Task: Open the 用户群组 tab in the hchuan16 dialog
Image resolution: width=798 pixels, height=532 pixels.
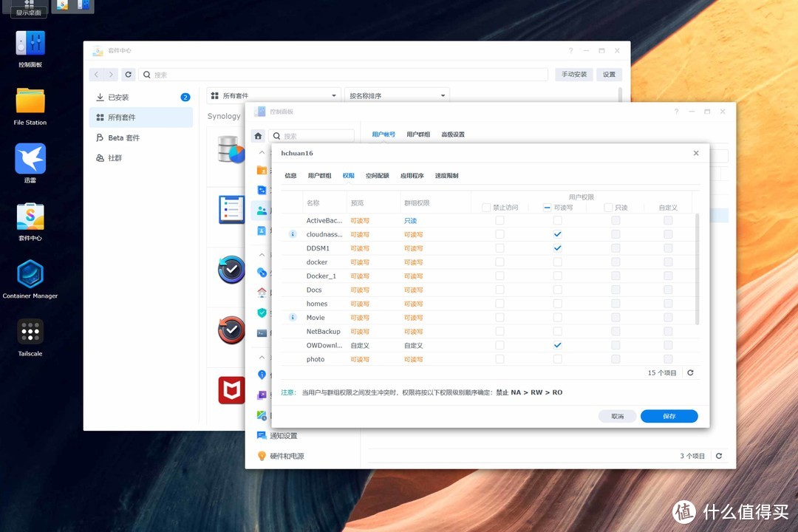Action: 319,176
